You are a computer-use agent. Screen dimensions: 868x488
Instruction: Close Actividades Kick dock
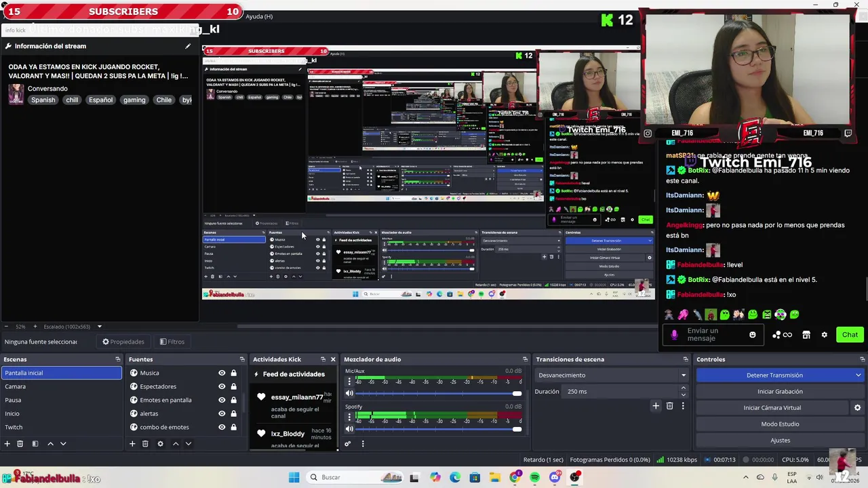(x=333, y=359)
